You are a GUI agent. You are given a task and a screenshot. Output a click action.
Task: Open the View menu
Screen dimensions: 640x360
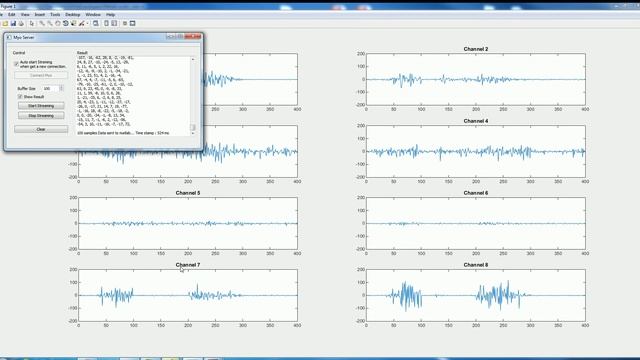pos(25,15)
